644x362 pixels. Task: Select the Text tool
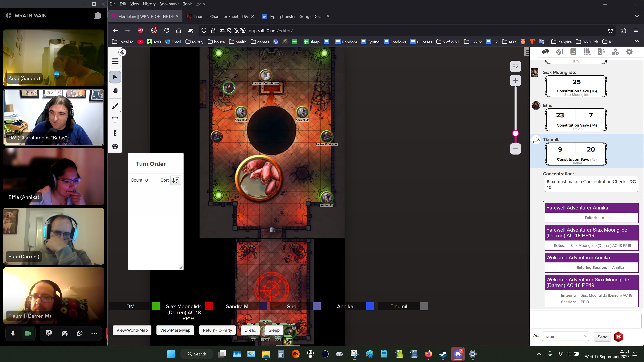click(115, 120)
